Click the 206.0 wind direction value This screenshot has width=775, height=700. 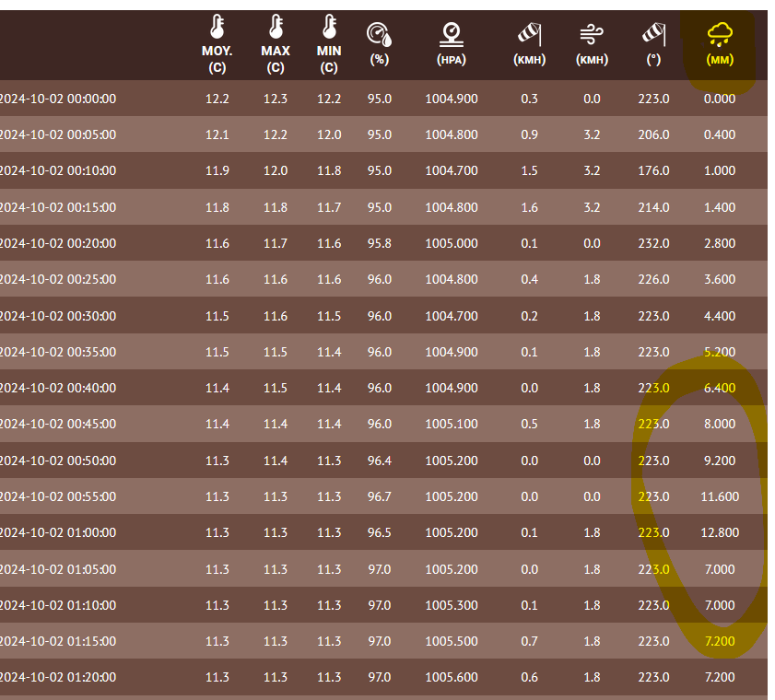[653, 134]
